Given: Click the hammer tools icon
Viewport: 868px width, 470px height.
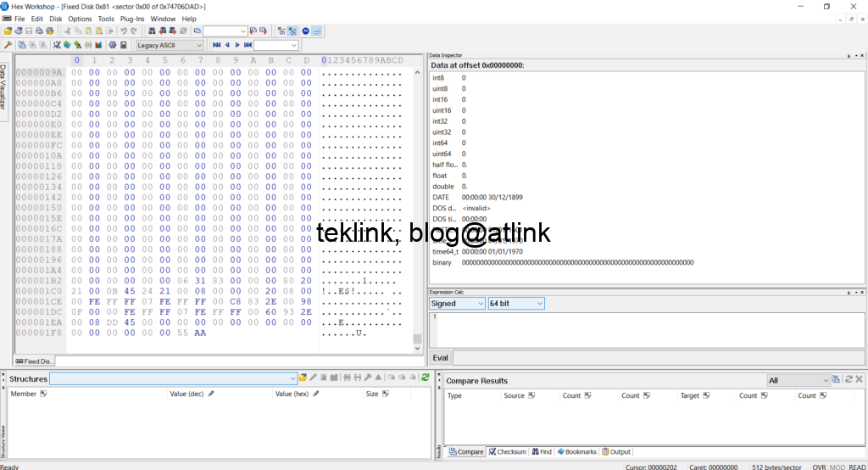Looking at the screenshot, I should point(8,45).
